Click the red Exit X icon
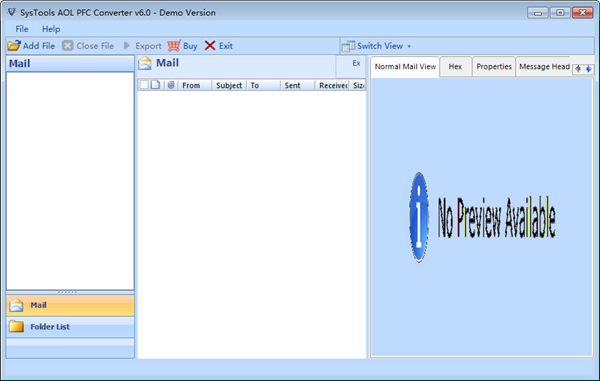The image size is (600, 381). [210, 46]
